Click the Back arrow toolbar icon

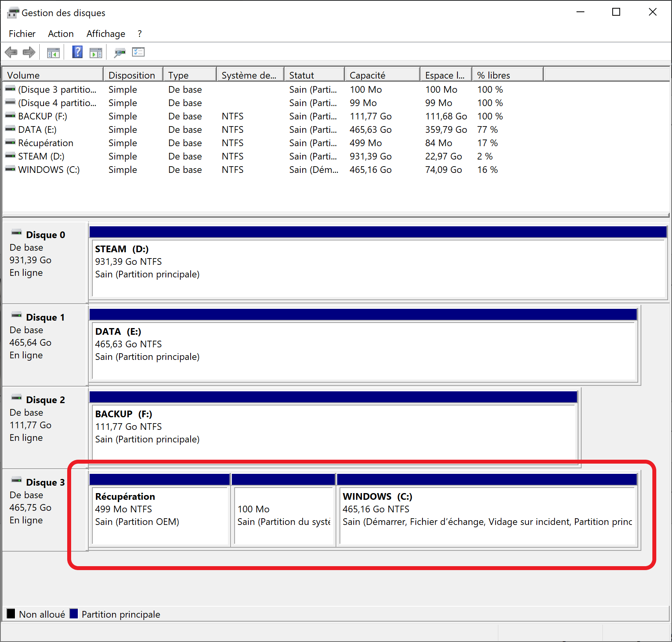[x=11, y=52]
